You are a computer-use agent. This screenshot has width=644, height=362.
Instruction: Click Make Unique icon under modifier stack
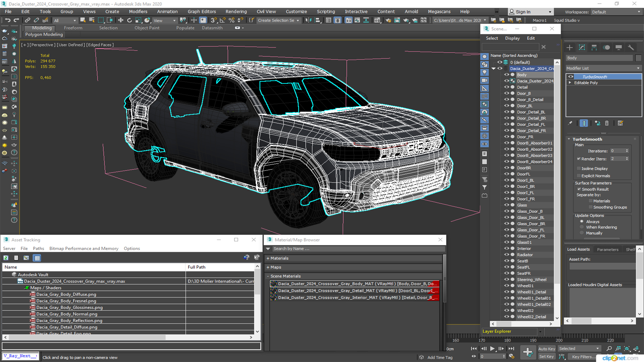[597, 123]
